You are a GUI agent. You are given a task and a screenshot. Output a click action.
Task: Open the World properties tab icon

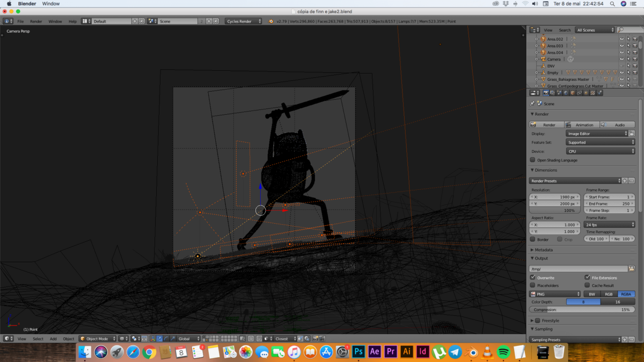[x=566, y=93]
